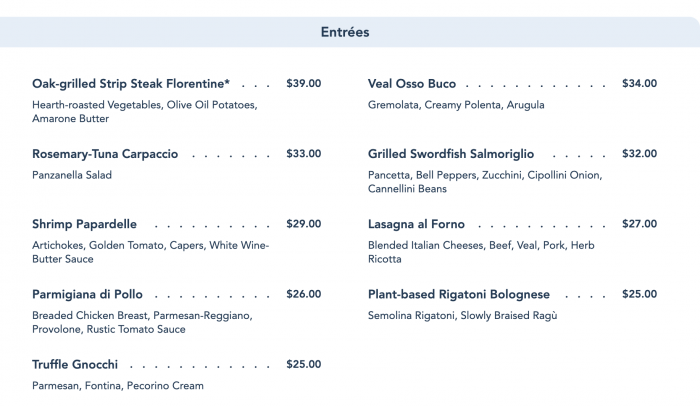Select Oak-grilled Strip Steak Florentine title
The width and height of the screenshot is (700, 406).
click(131, 84)
